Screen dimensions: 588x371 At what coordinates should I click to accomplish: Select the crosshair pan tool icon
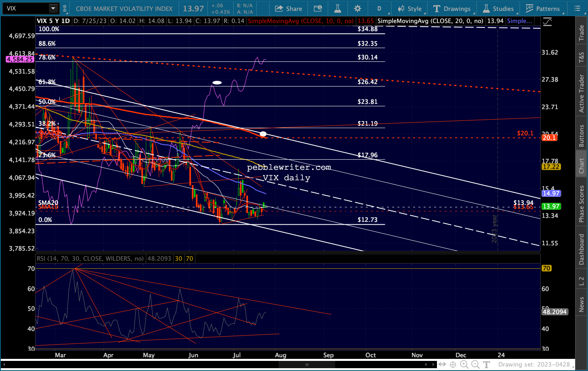point(453,365)
